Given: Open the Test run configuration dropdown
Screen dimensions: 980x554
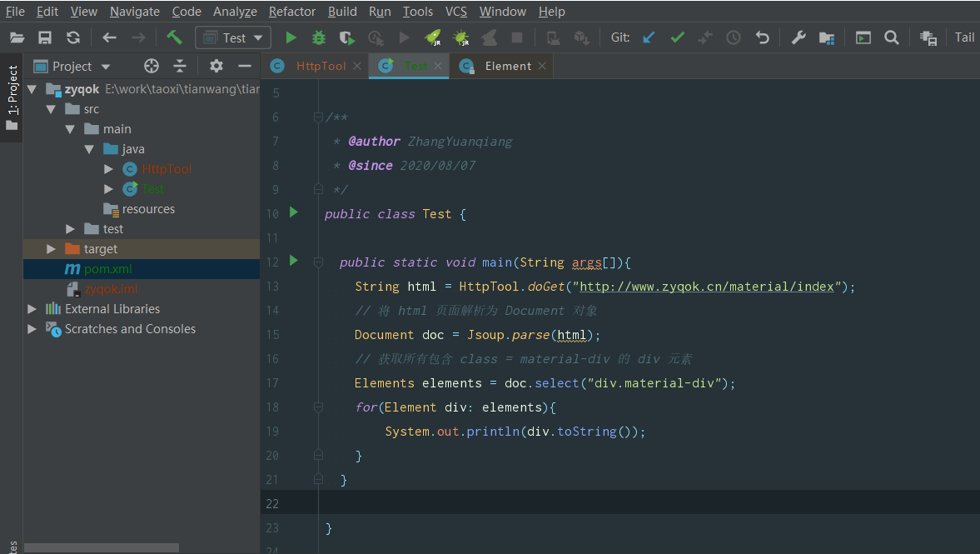Looking at the screenshot, I should (x=234, y=37).
